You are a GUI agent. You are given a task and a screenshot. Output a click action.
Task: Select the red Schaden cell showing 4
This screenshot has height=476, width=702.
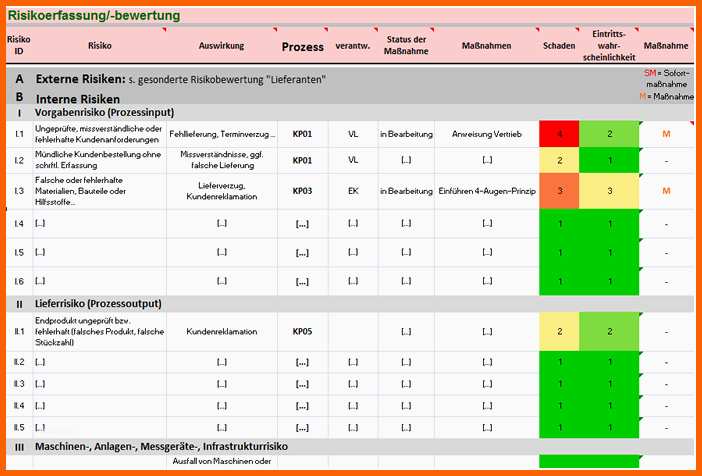560,133
